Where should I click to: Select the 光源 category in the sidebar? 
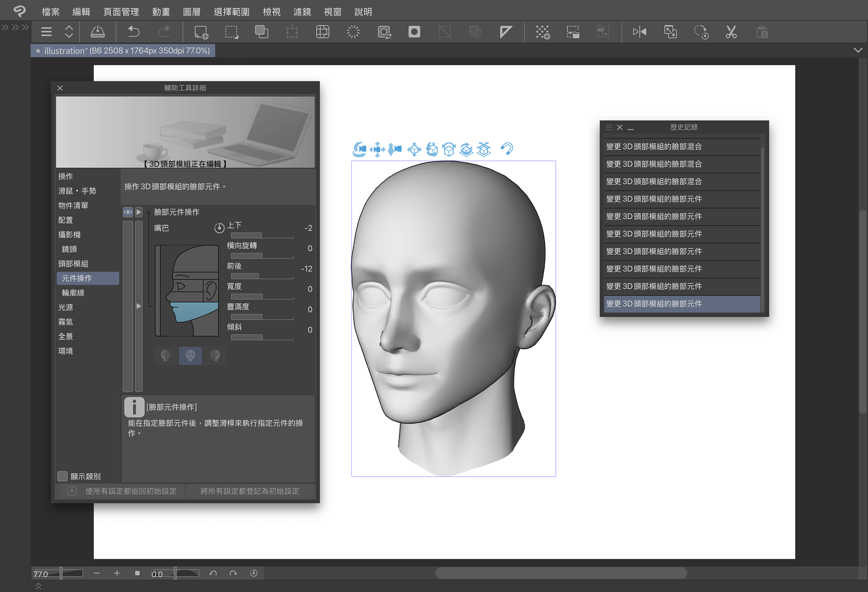click(x=66, y=308)
